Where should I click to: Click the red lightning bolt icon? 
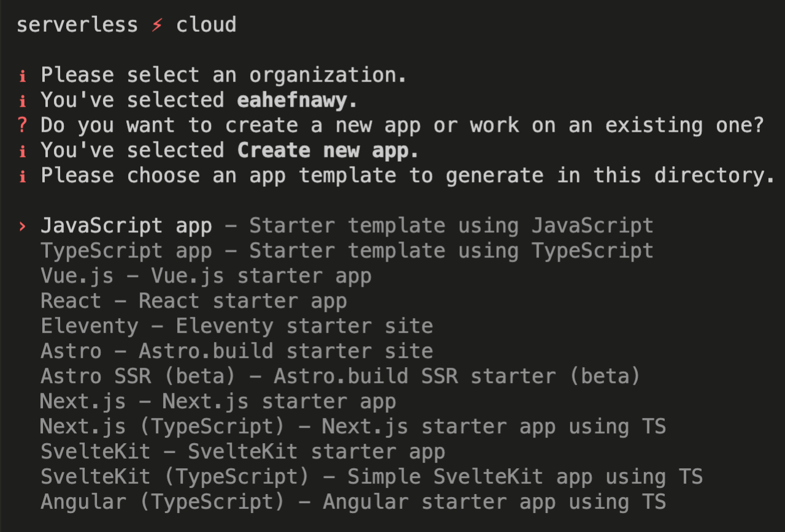click(x=157, y=25)
